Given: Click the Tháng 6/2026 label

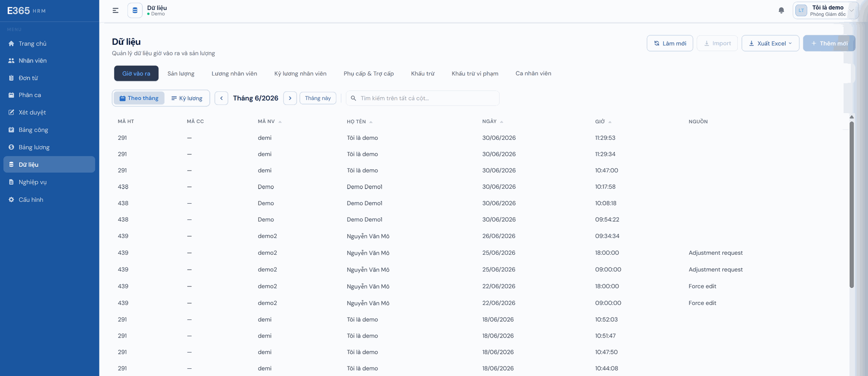Looking at the screenshot, I should [255, 98].
